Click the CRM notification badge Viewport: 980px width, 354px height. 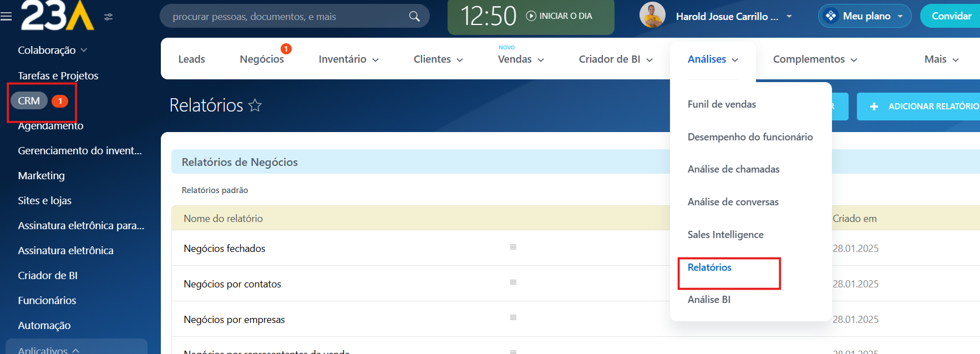coord(60,101)
